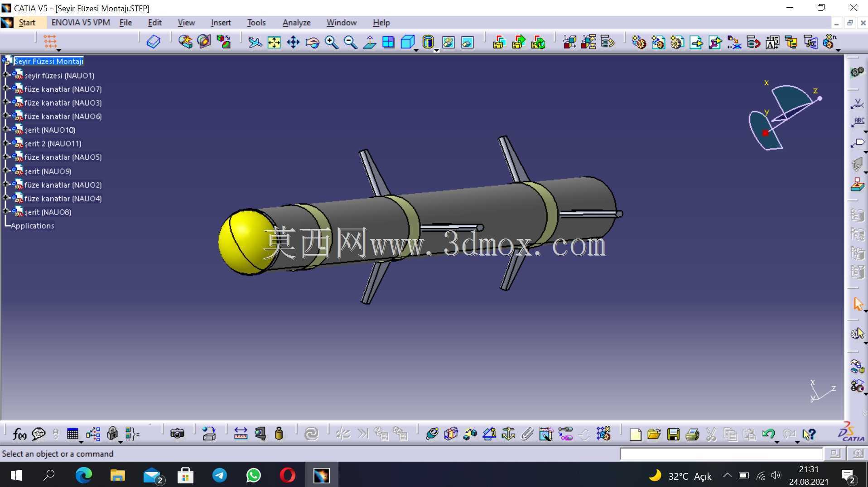
Task: Click the Formula f(x) icon
Action: coord(19,434)
